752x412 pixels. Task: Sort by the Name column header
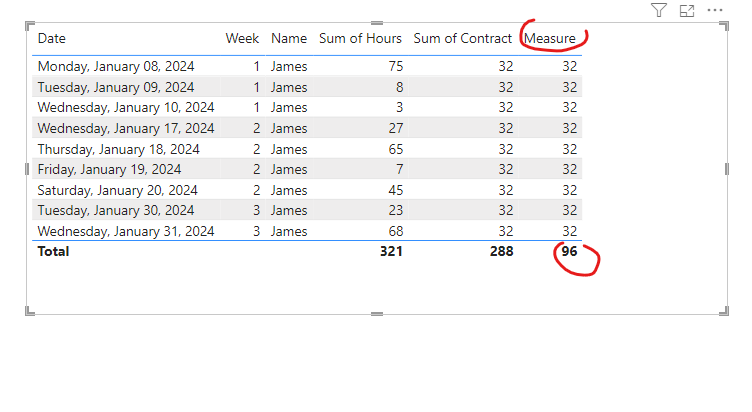pos(289,38)
